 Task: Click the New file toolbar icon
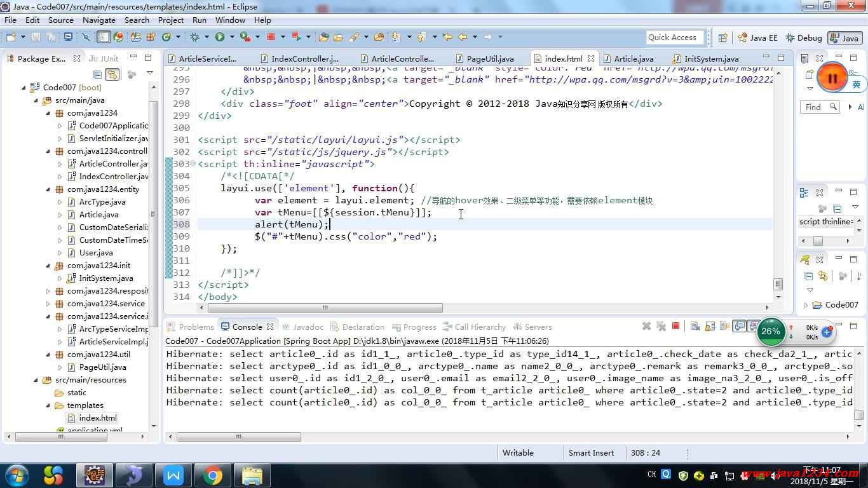(x=11, y=37)
